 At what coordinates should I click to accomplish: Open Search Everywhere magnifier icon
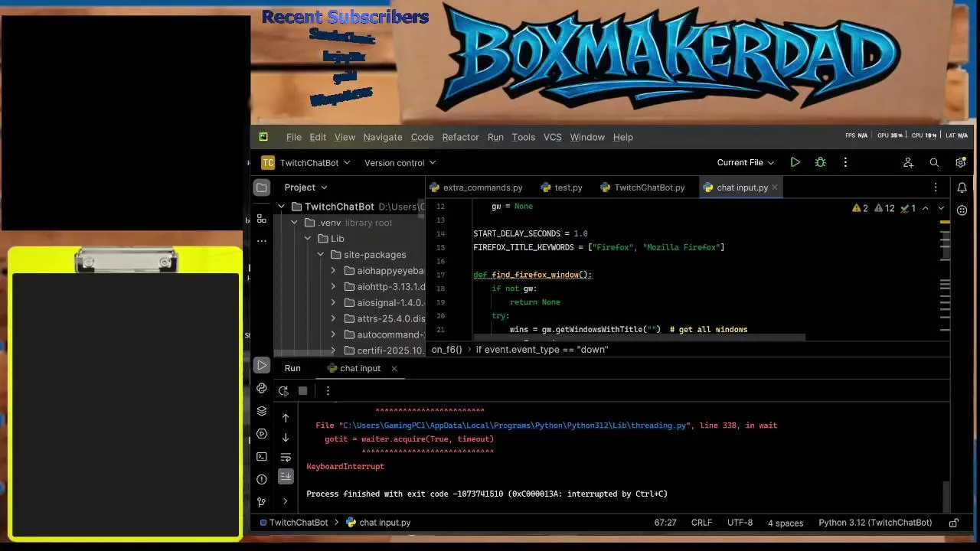934,162
